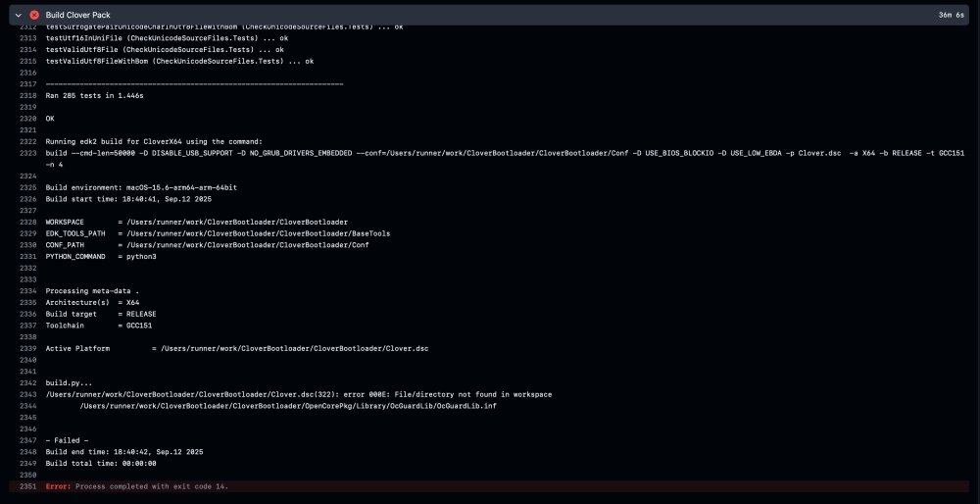Select line number 2347
This screenshot has height=504, width=980.
[27, 440]
